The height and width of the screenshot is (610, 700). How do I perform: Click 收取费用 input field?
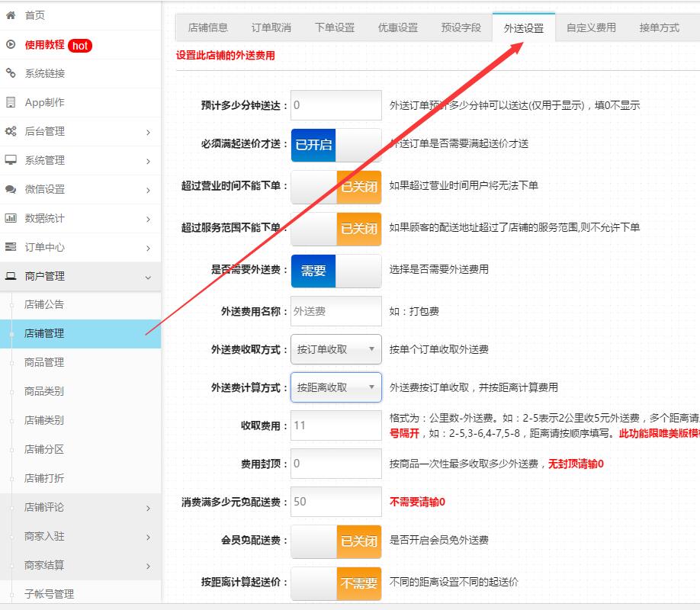click(336, 425)
